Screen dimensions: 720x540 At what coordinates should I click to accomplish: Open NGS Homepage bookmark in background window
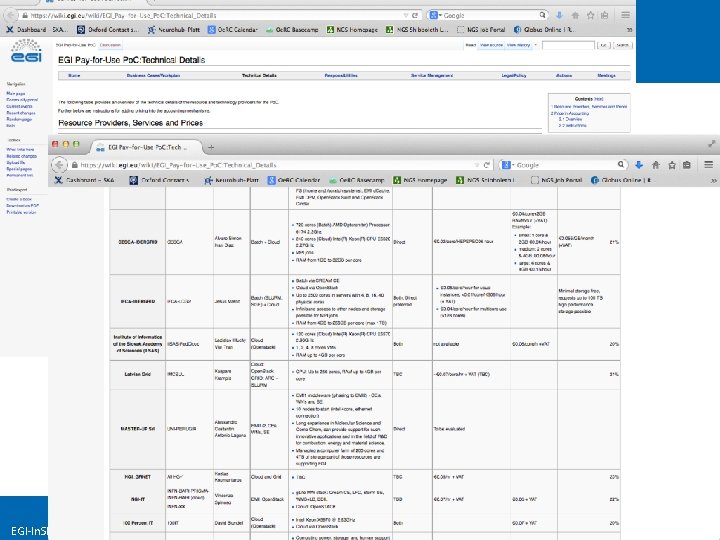click(x=352, y=30)
